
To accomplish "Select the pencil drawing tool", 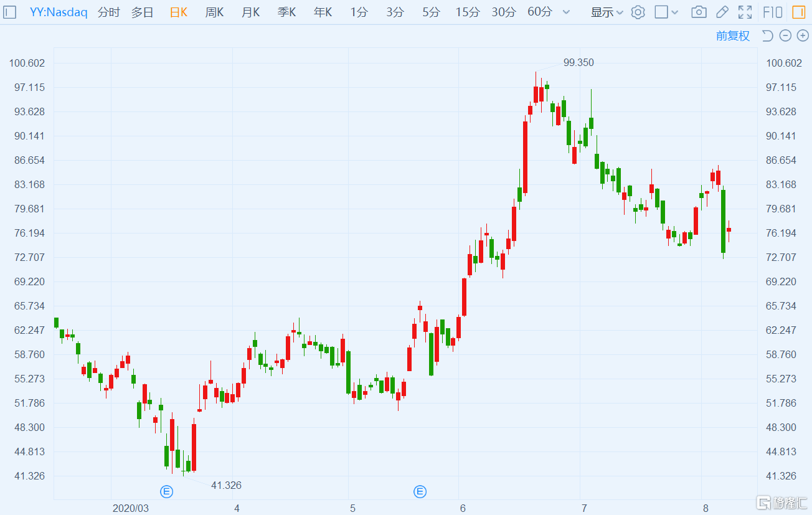I will [x=722, y=12].
